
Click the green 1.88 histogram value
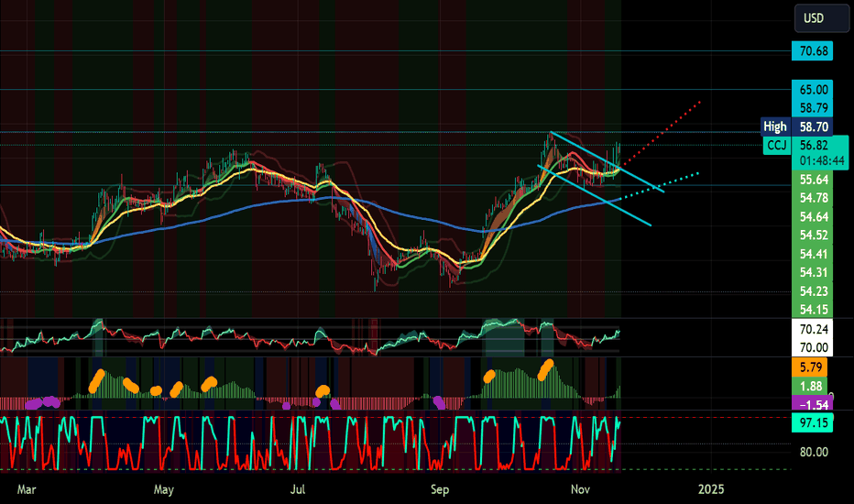810,387
